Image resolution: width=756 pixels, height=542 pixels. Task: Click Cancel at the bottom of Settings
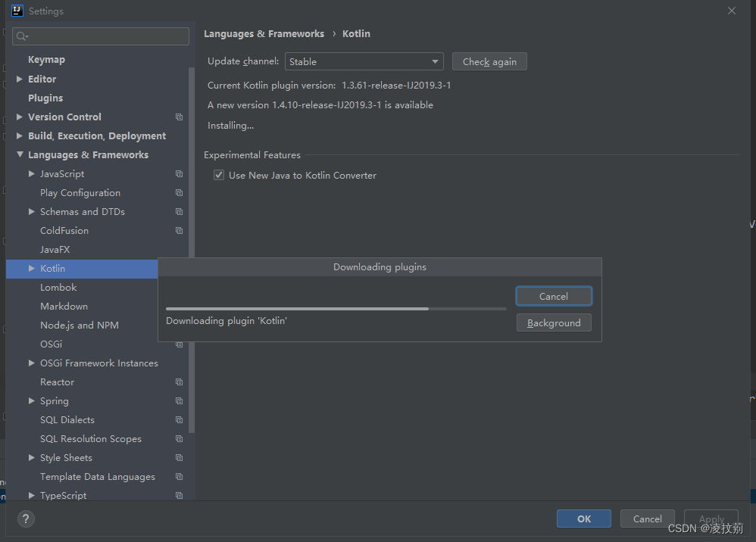(647, 519)
